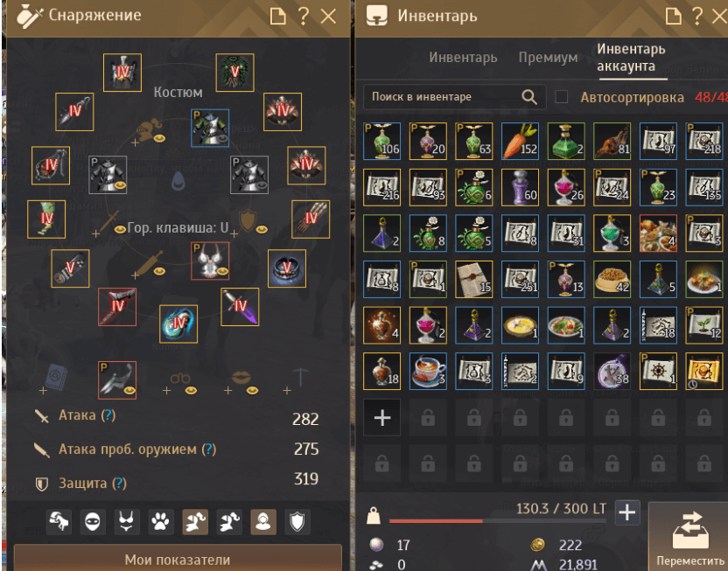The image size is (728, 571).
Task: Click the ship wheel scroll item
Action: (x=658, y=371)
